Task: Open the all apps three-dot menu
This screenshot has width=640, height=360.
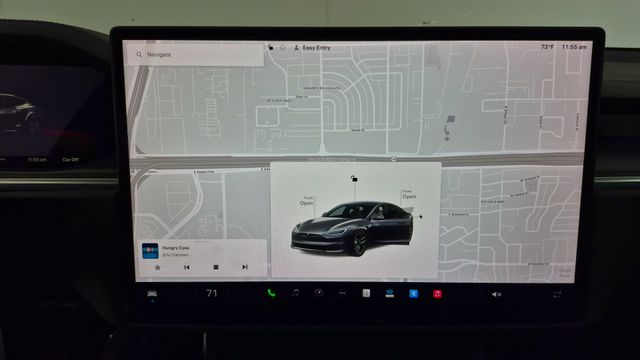Action: tap(342, 293)
